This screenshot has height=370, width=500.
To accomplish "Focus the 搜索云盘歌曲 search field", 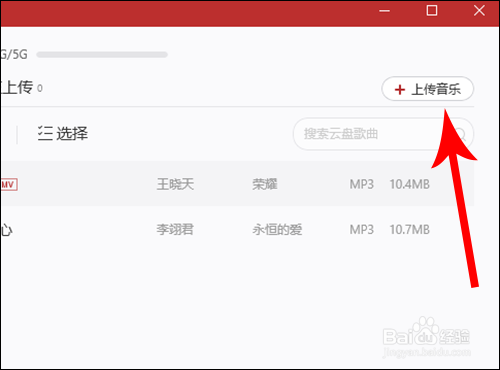I will point(383,134).
